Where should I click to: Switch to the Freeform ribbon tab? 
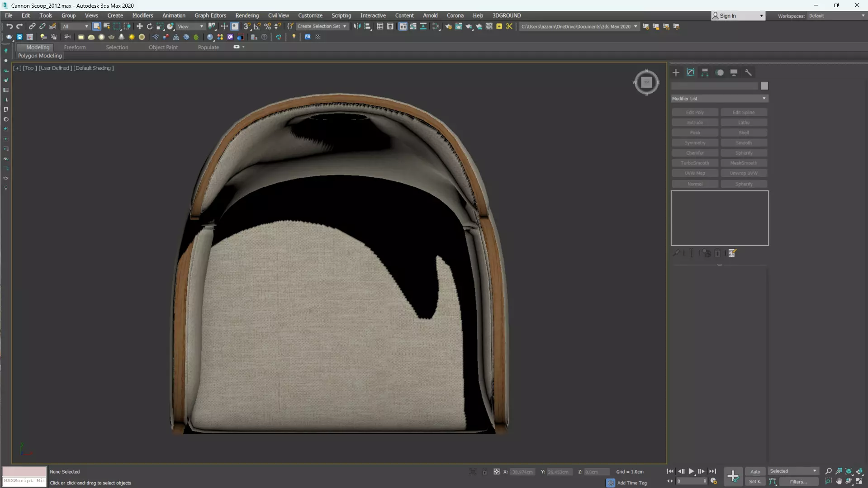(x=75, y=47)
